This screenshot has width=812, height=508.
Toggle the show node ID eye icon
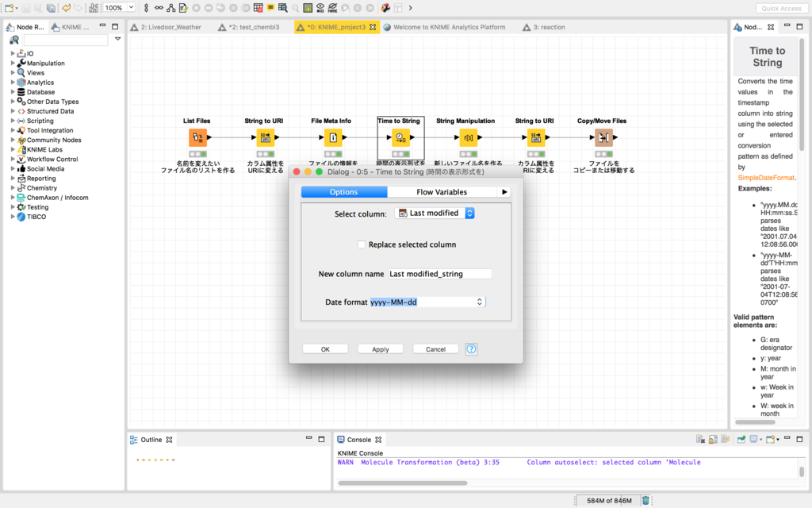tap(320, 8)
